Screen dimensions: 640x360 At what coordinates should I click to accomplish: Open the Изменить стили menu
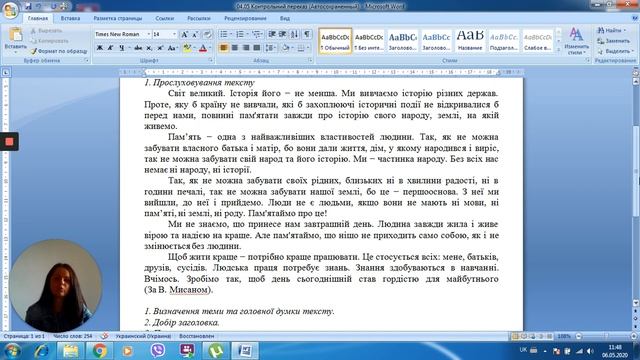point(576,41)
